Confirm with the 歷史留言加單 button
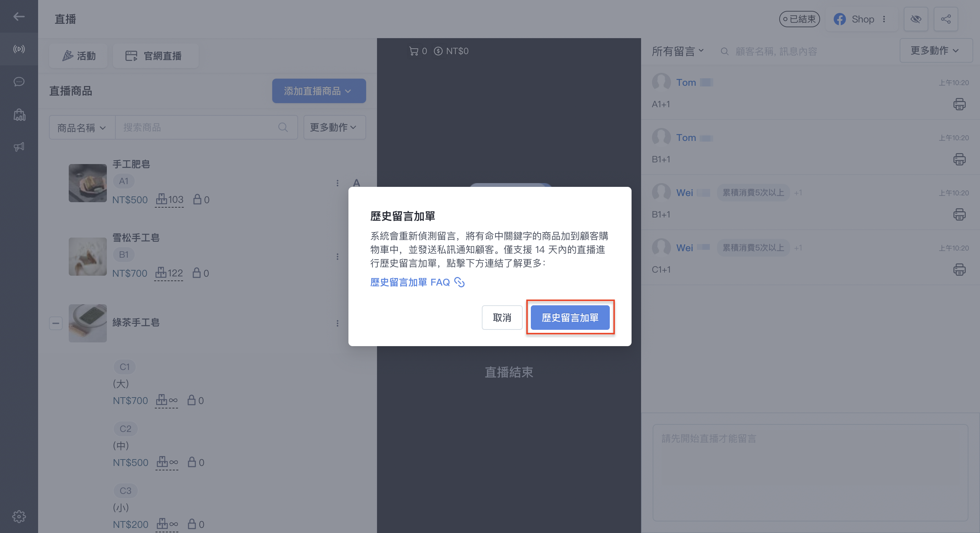This screenshot has width=980, height=533. pos(570,317)
